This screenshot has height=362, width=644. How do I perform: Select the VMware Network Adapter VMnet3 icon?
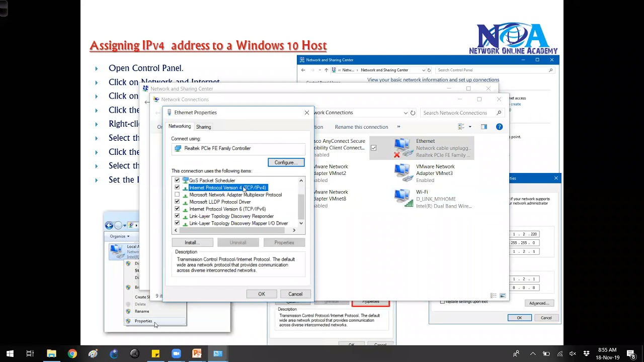tap(404, 173)
